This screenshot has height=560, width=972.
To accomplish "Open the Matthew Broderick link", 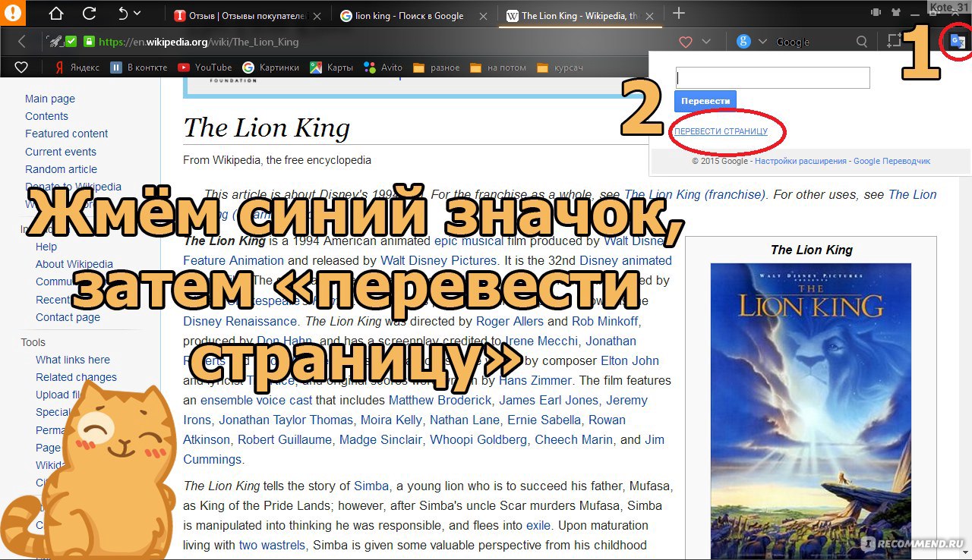I will (440, 400).
